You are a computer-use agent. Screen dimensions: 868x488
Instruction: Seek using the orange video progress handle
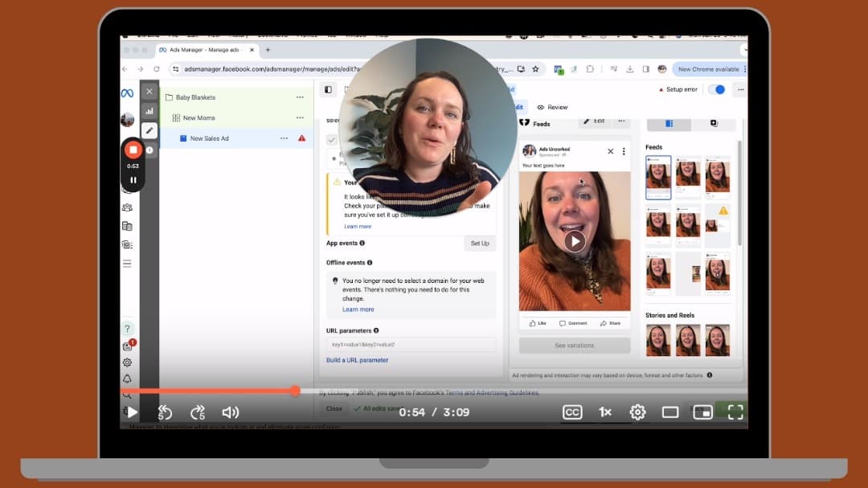click(x=295, y=391)
